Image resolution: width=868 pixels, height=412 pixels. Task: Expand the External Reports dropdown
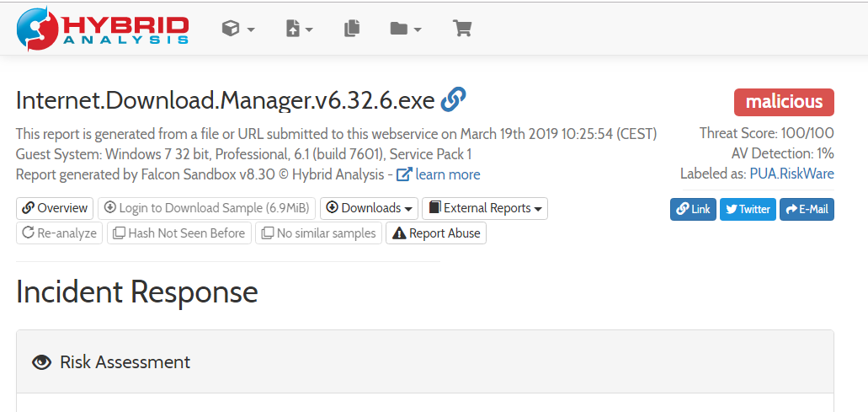pyautogui.click(x=485, y=208)
